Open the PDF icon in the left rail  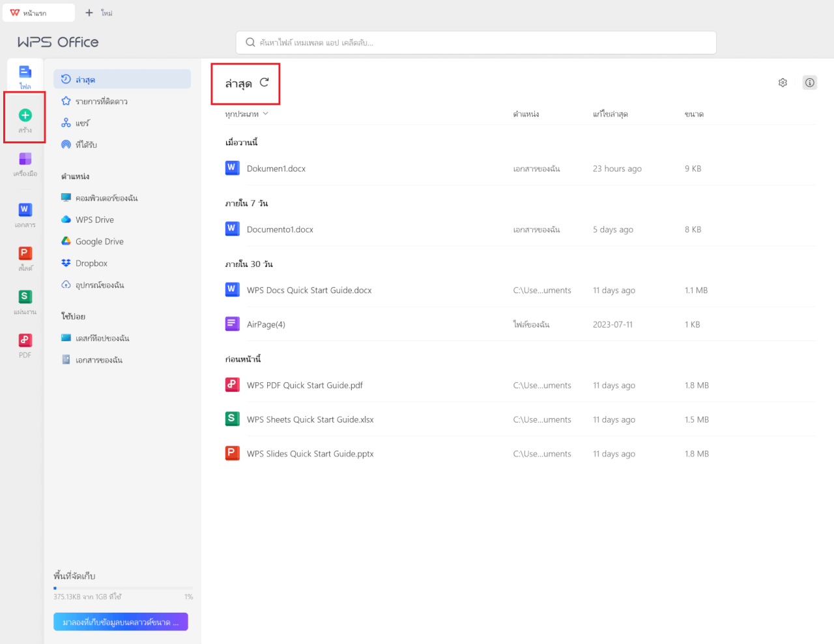[25, 340]
